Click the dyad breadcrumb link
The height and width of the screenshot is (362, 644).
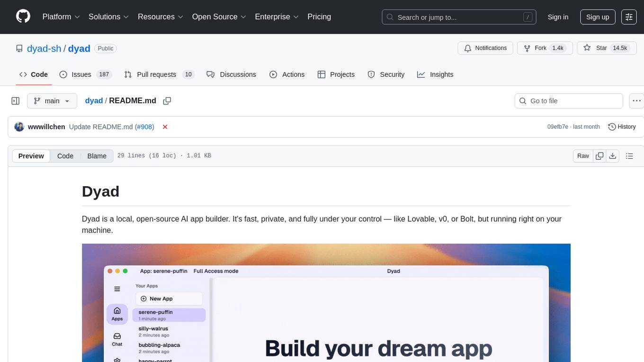point(94,100)
